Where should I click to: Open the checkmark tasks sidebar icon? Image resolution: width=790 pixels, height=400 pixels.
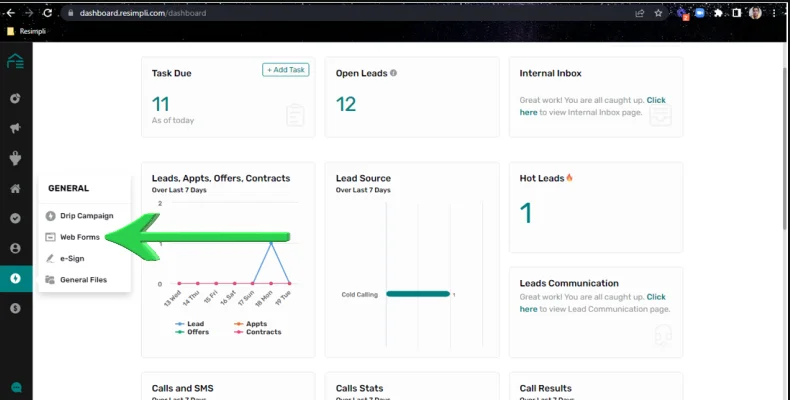pos(16,218)
